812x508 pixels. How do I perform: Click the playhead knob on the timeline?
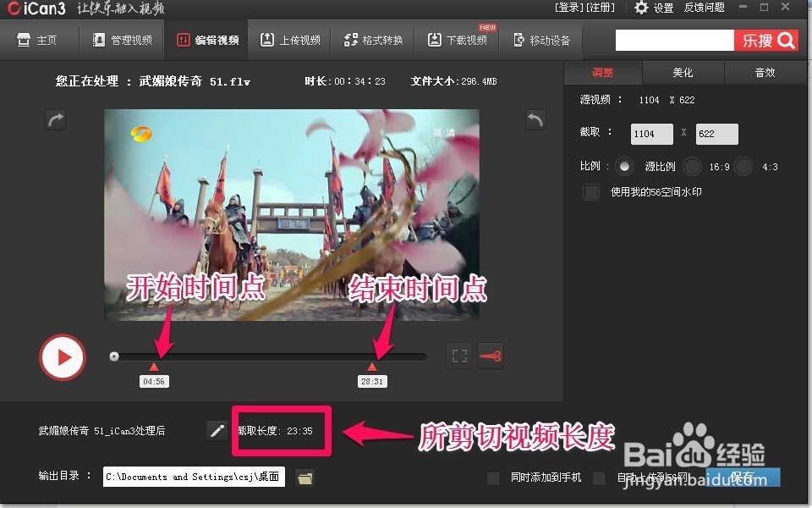114,356
